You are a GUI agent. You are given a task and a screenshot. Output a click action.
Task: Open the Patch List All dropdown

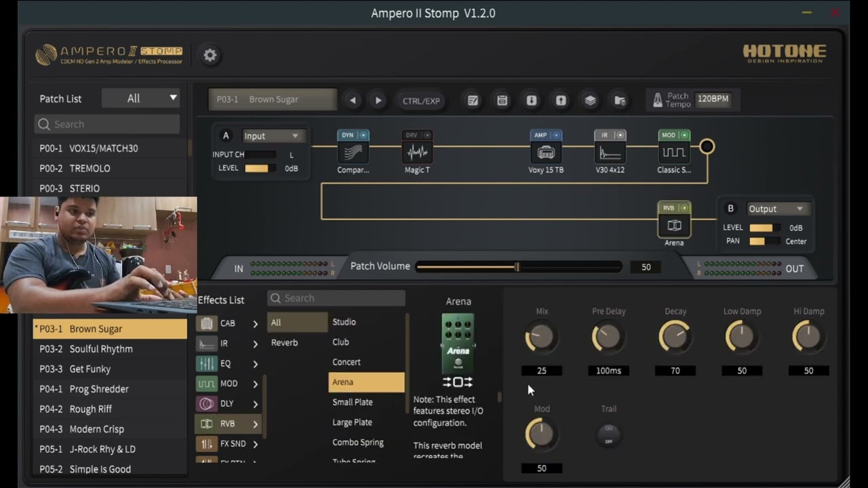click(x=141, y=98)
